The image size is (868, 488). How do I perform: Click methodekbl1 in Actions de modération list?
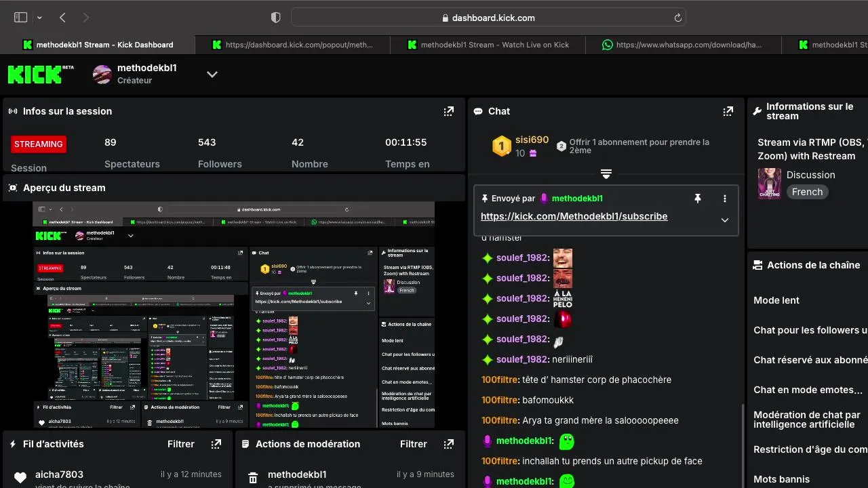[x=297, y=474]
